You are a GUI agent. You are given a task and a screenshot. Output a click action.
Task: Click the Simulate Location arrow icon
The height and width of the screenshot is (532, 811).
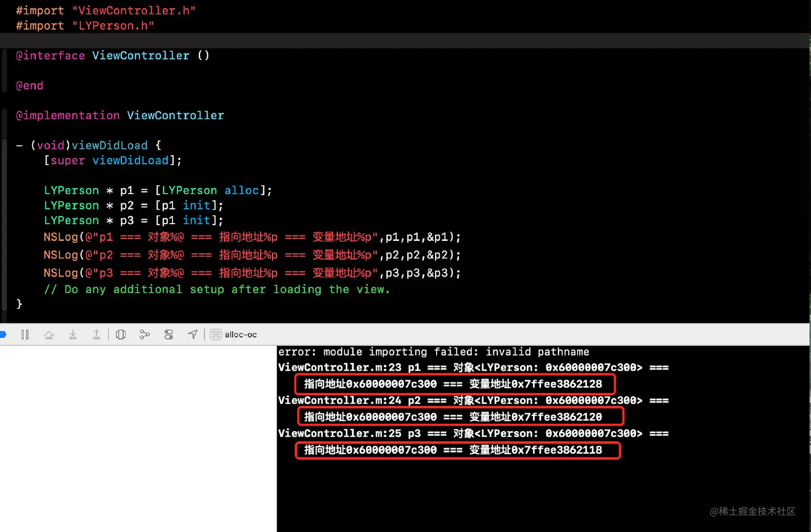[x=193, y=335]
